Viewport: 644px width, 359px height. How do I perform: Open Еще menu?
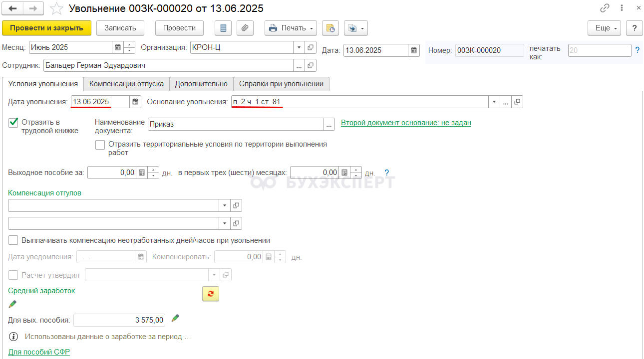coord(605,28)
